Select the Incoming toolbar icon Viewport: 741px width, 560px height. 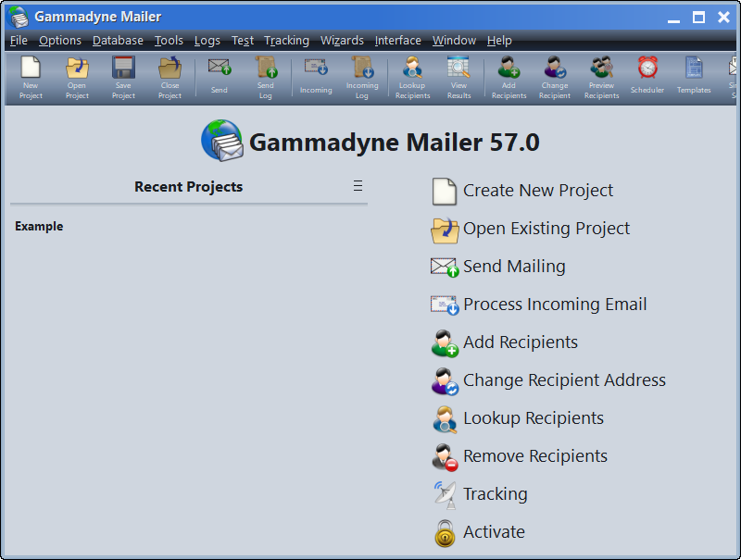[x=315, y=78]
